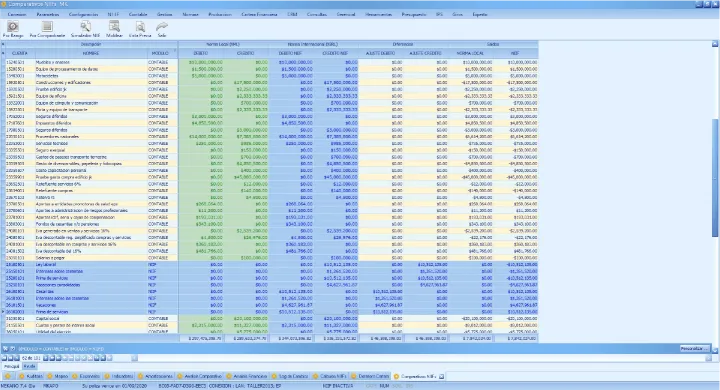
Task: Switch to the Analisis Financiero tab
Action: pos(247,376)
